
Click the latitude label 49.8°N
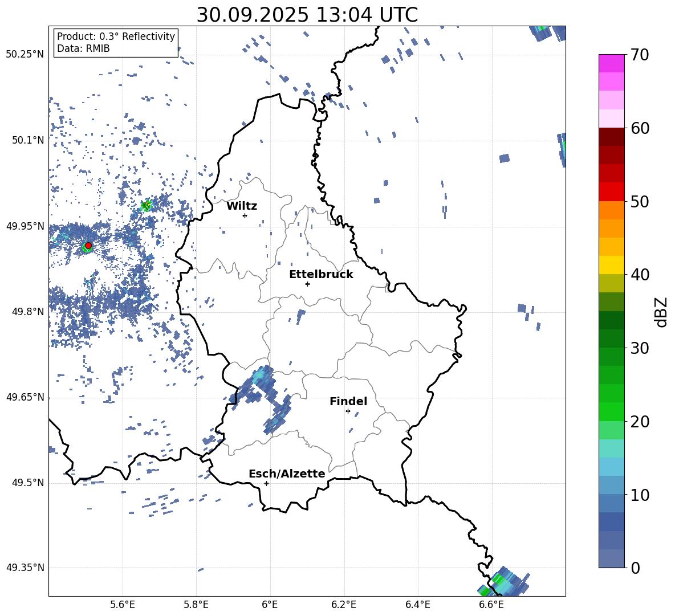pos(28,312)
